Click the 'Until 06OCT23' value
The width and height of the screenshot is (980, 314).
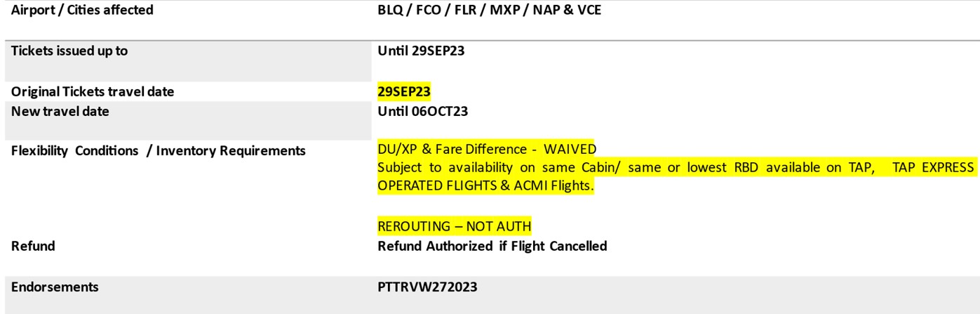click(422, 111)
